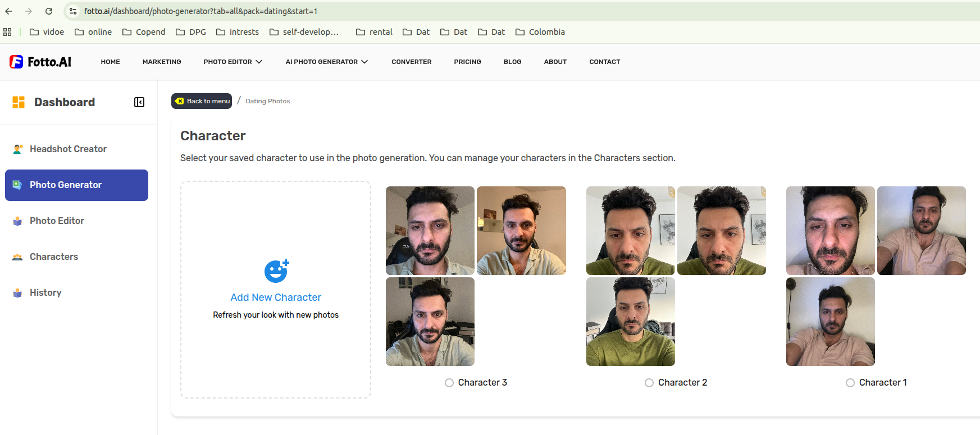Viewport: 980px width, 435px height.
Task: Click the Photo Generator sidebar icon
Action: 18,185
